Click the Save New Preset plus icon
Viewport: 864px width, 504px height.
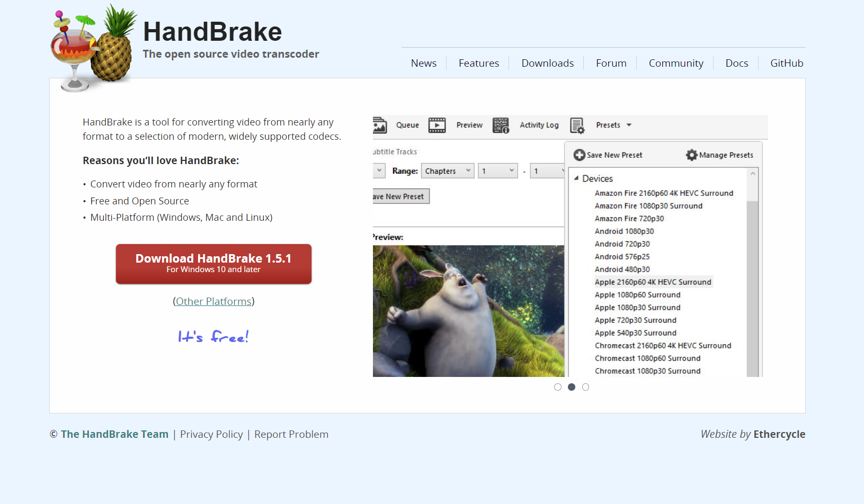580,155
